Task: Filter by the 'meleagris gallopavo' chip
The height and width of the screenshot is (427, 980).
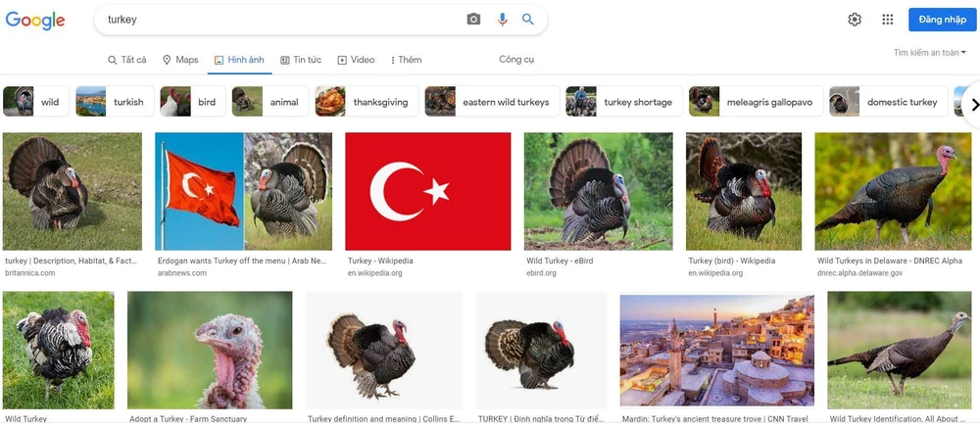Action: pyautogui.click(x=757, y=102)
